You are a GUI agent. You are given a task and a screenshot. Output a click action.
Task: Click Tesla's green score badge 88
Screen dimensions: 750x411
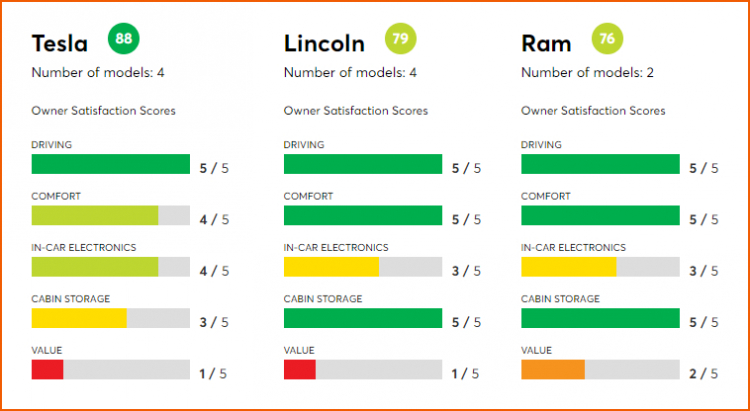click(124, 39)
